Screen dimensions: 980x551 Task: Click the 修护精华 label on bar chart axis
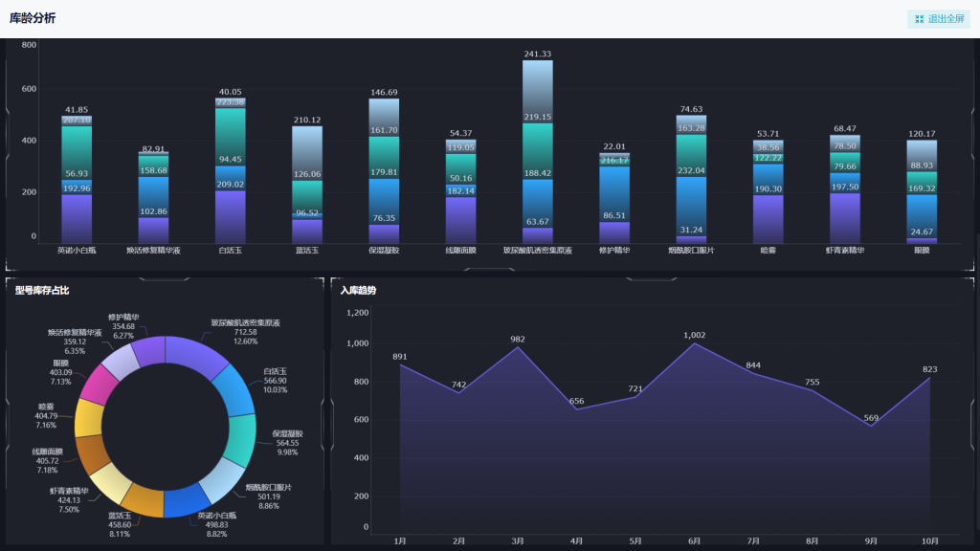pos(613,251)
